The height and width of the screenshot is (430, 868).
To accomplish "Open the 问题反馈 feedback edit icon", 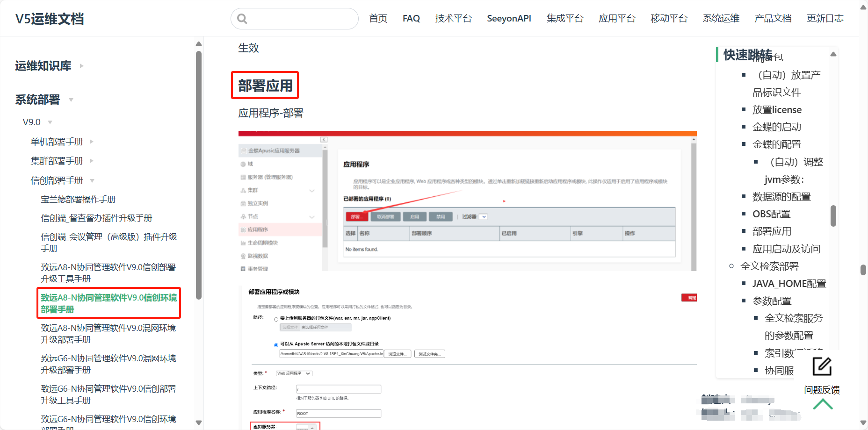I will (x=822, y=366).
